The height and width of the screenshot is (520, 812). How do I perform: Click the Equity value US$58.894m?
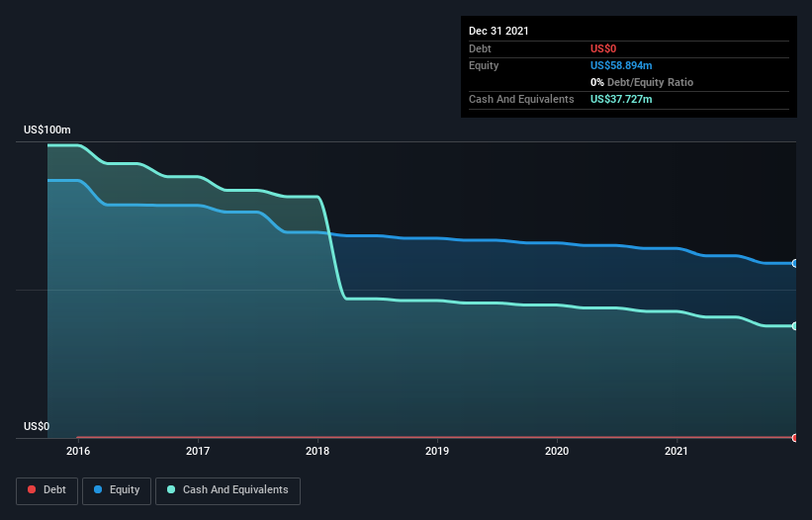click(x=621, y=65)
